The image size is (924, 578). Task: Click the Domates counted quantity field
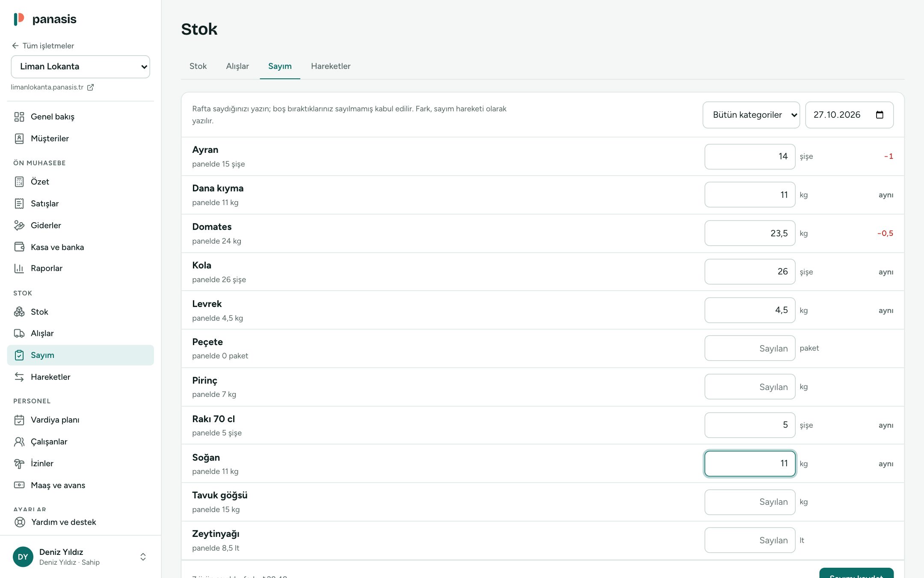(x=750, y=233)
